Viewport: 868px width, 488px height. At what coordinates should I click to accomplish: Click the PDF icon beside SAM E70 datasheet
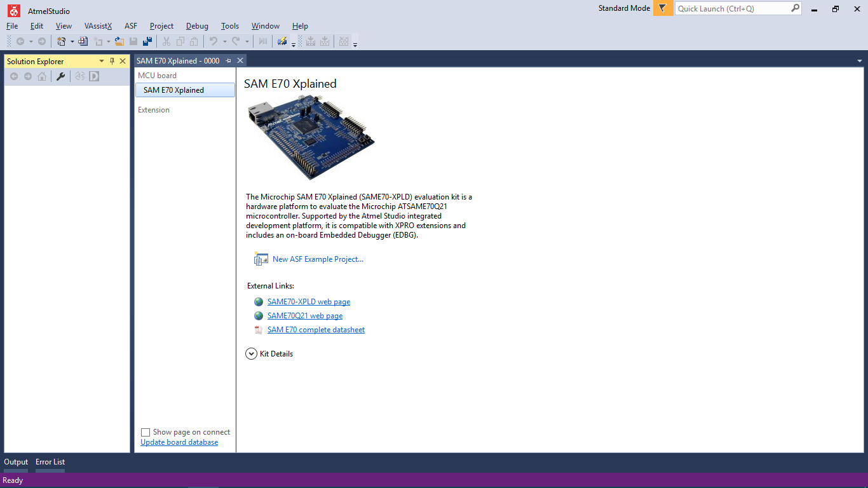(x=258, y=330)
